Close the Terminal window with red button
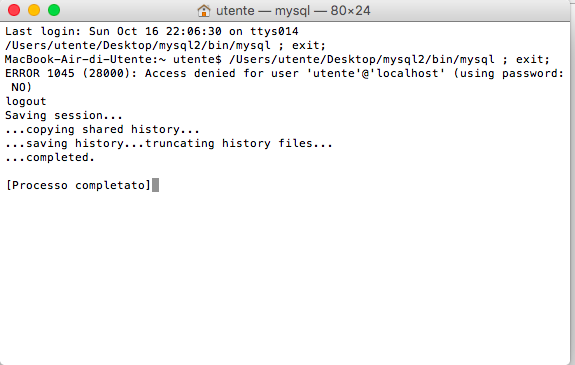 (x=14, y=10)
